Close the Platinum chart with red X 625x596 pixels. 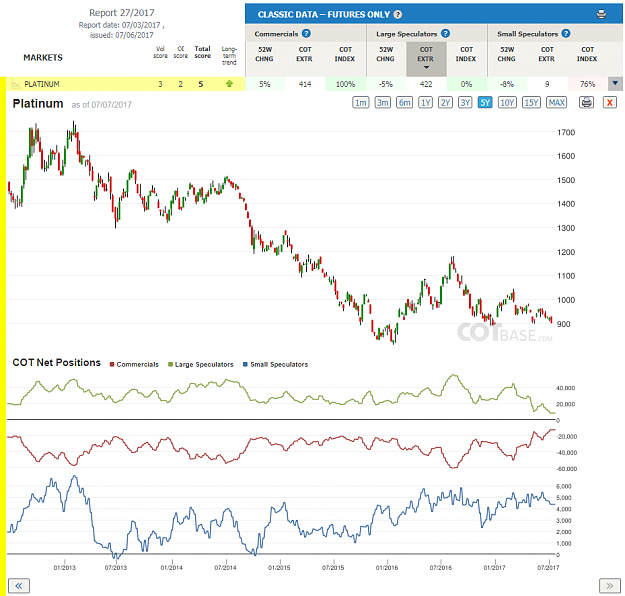pyautogui.click(x=609, y=102)
